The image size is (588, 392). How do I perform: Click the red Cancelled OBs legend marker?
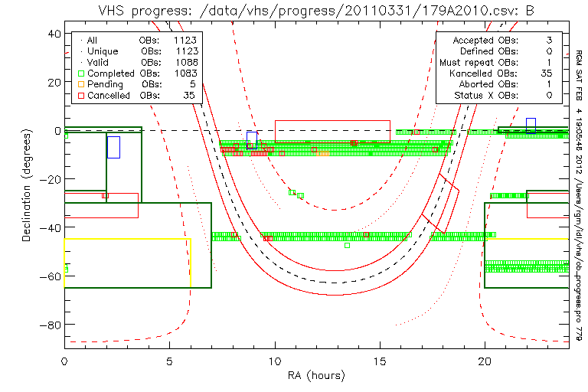[80, 96]
